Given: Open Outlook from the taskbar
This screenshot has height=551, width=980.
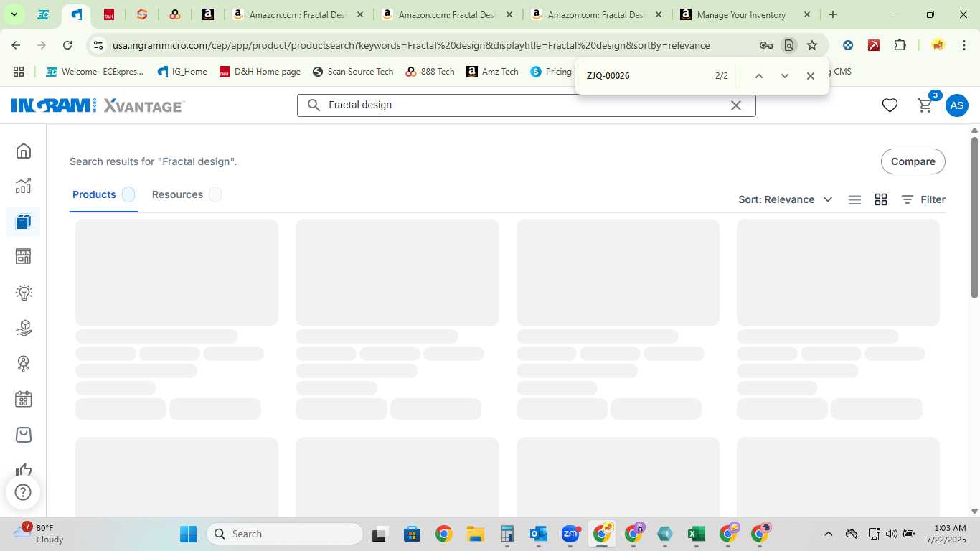Looking at the screenshot, I should [538, 534].
